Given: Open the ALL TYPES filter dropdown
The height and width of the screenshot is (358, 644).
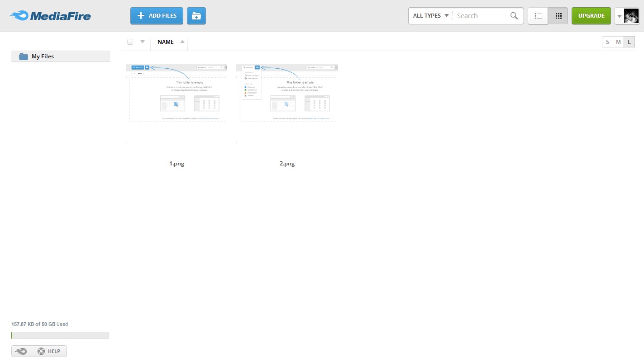Looking at the screenshot, I should pyautogui.click(x=430, y=16).
